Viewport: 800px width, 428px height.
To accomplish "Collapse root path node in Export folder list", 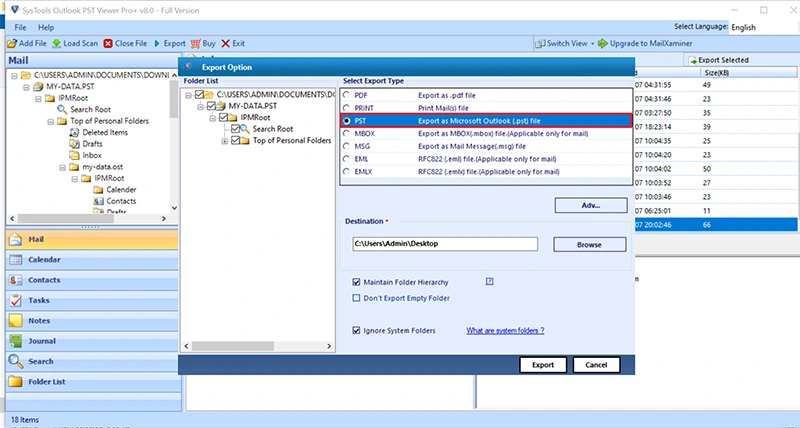I will (x=189, y=95).
